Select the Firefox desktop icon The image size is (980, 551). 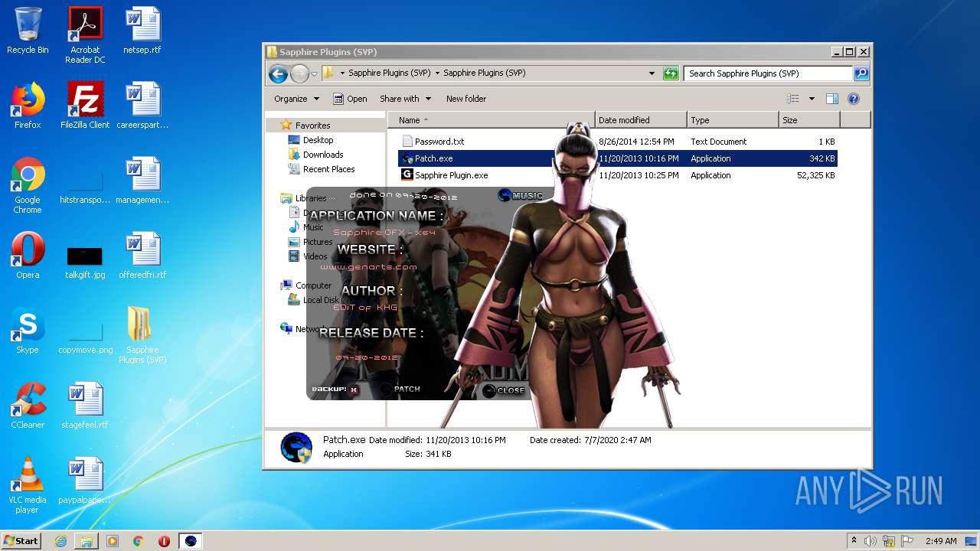tap(28, 106)
